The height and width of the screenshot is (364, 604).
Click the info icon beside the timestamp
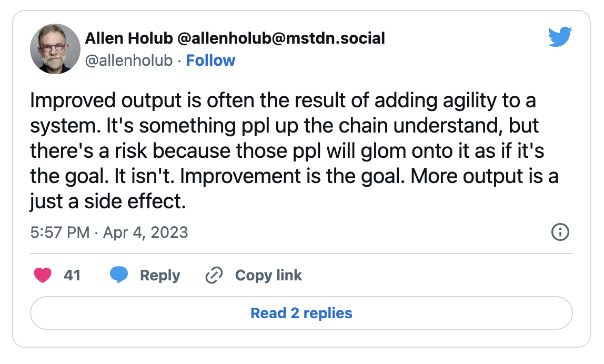tap(560, 232)
